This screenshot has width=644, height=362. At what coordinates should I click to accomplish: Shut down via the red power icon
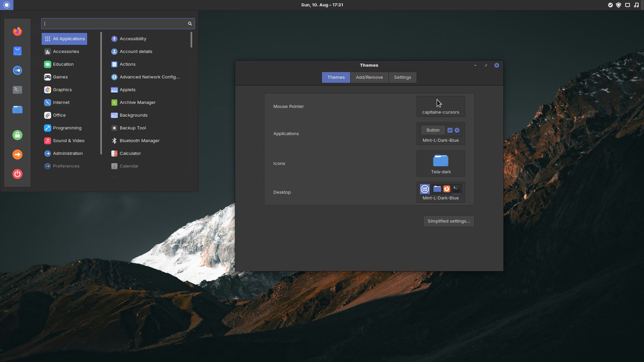(x=17, y=174)
